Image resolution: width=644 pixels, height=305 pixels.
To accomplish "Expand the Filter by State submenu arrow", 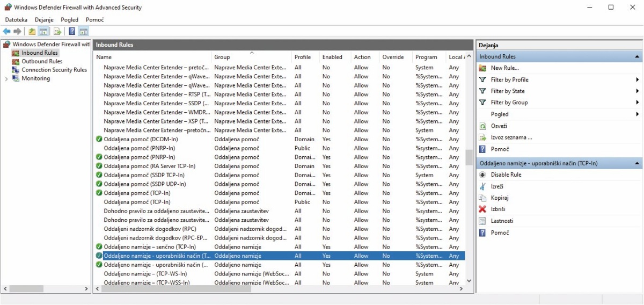I will [638, 91].
